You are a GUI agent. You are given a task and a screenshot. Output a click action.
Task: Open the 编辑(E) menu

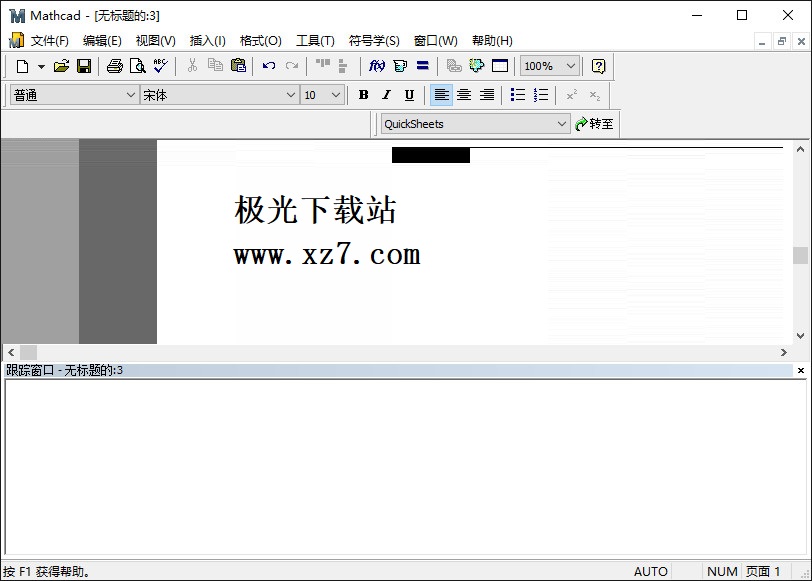point(102,40)
